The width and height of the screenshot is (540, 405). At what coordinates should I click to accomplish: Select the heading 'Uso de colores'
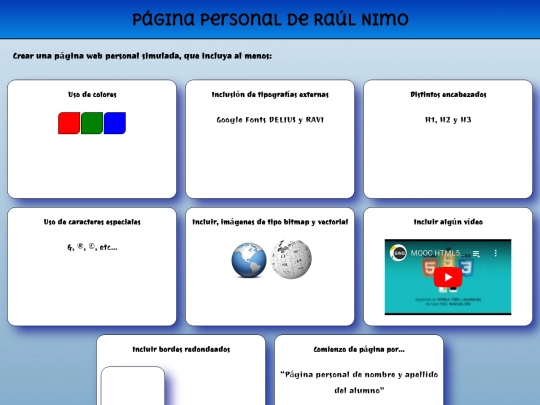coord(92,94)
